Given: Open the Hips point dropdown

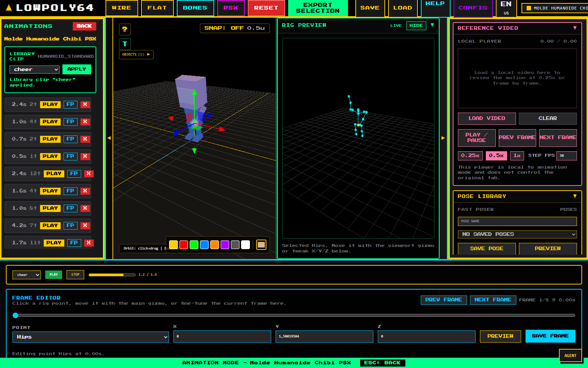Looking at the screenshot, I should point(90,337).
